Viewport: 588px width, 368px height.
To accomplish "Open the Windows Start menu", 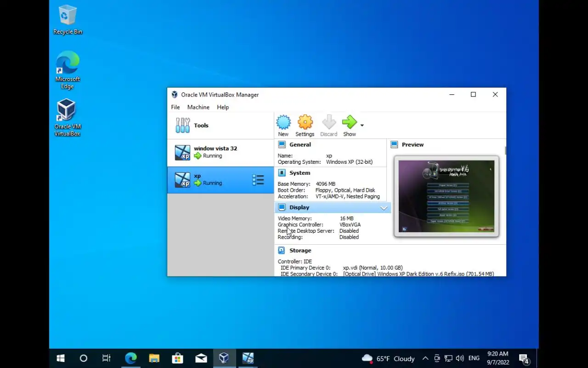I will point(61,358).
